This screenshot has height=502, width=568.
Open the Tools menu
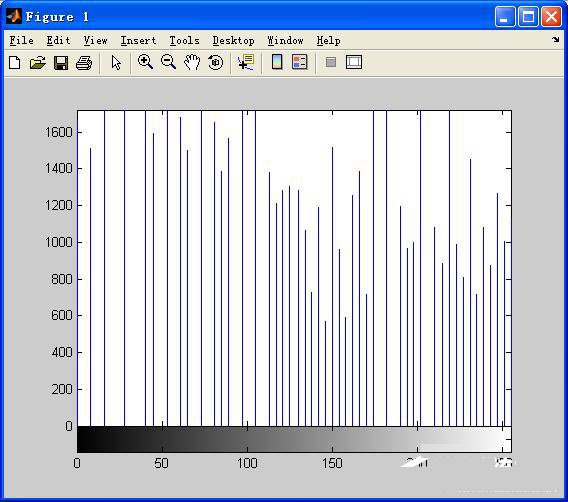[x=184, y=41]
